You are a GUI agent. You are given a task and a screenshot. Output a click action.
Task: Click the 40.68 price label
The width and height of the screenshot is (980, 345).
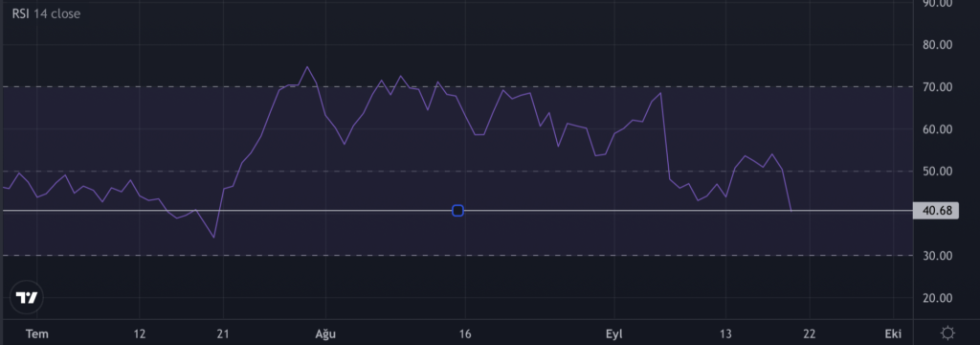tap(936, 211)
